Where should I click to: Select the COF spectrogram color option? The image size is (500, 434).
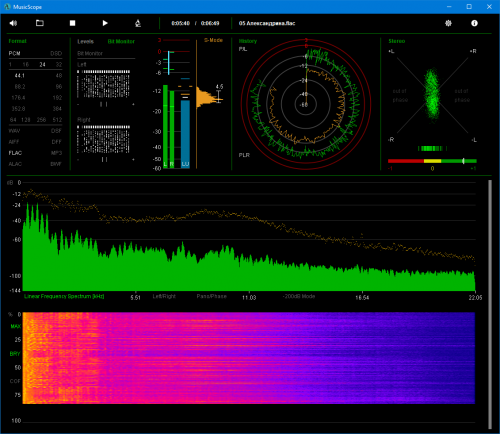point(15,381)
